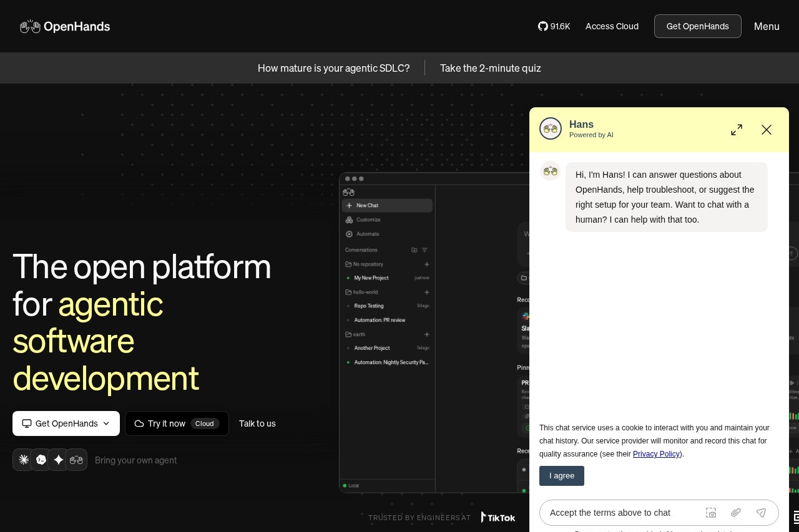Open the Get OpenHands hero dropdown
The width and height of the screenshot is (799, 532).
click(x=66, y=423)
